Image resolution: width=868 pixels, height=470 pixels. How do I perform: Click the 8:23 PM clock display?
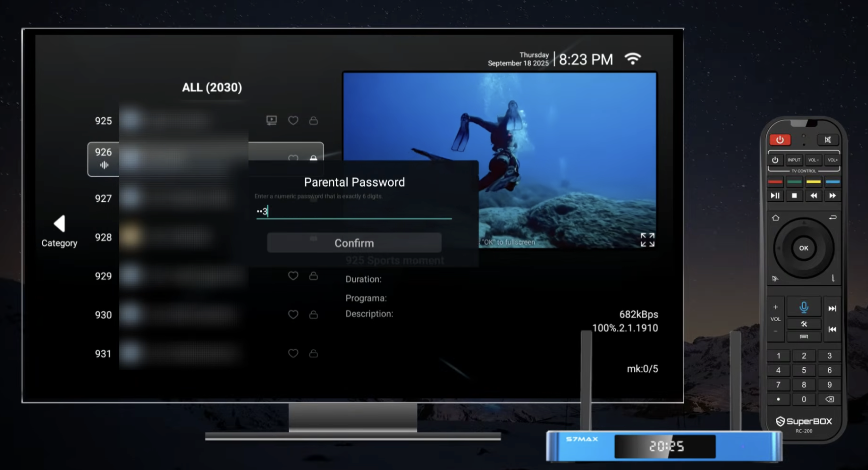click(x=586, y=60)
